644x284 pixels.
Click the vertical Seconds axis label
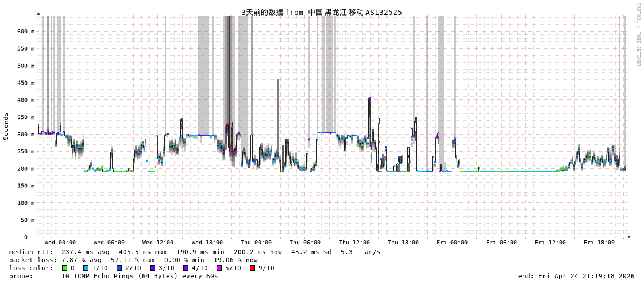[x=6, y=126]
